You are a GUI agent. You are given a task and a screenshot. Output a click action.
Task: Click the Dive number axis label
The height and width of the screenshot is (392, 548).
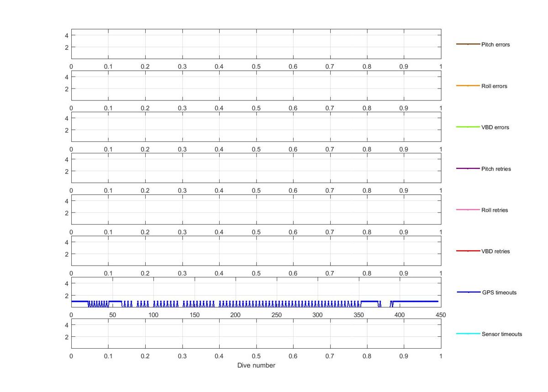tap(256, 366)
